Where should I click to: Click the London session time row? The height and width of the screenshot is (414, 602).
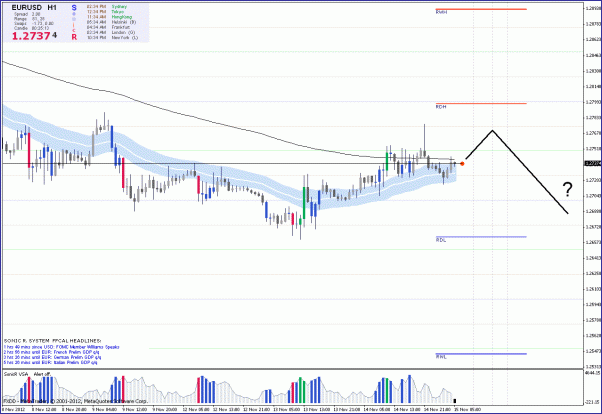point(111,33)
